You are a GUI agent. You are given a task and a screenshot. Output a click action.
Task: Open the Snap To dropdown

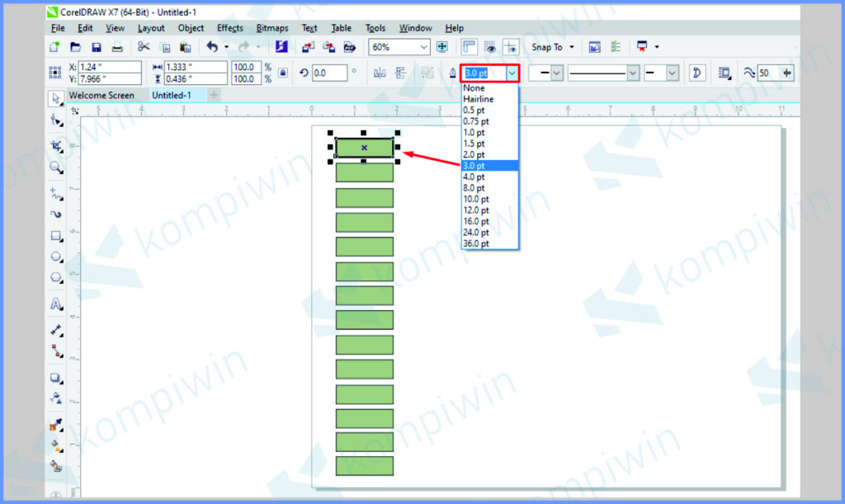[553, 47]
